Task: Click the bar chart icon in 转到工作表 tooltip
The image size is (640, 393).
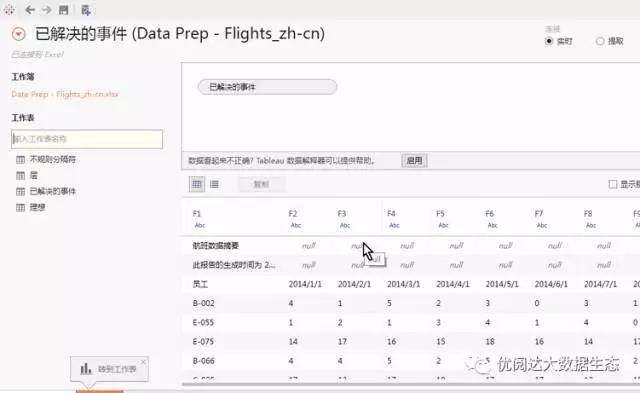Action: pyautogui.click(x=86, y=369)
